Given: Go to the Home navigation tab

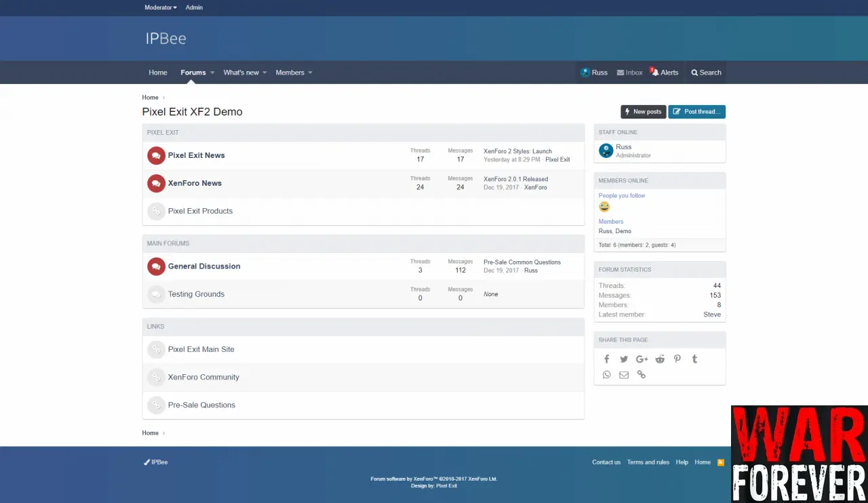Looking at the screenshot, I should 158,73.
